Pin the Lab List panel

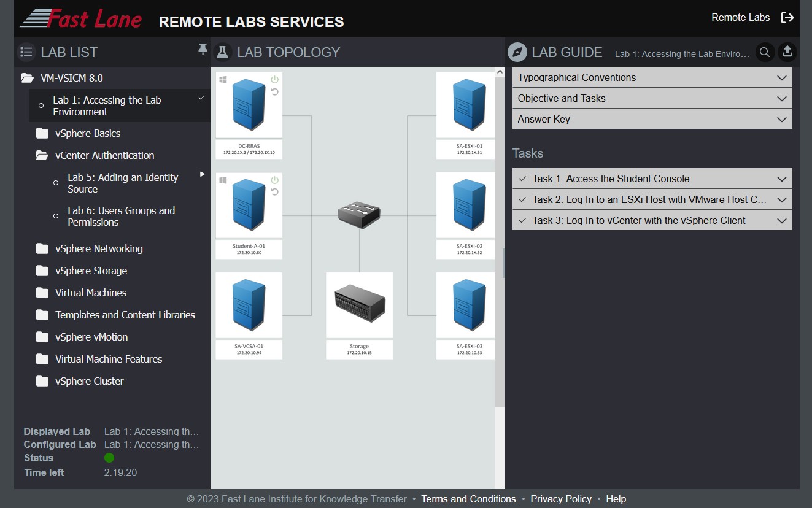click(203, 50)
